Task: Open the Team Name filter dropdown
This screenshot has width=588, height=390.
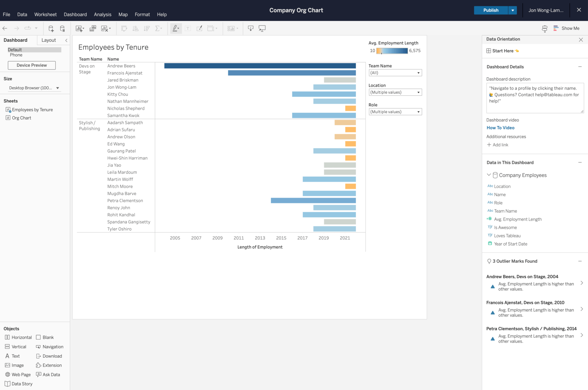Action: click(x=395, y=73)
